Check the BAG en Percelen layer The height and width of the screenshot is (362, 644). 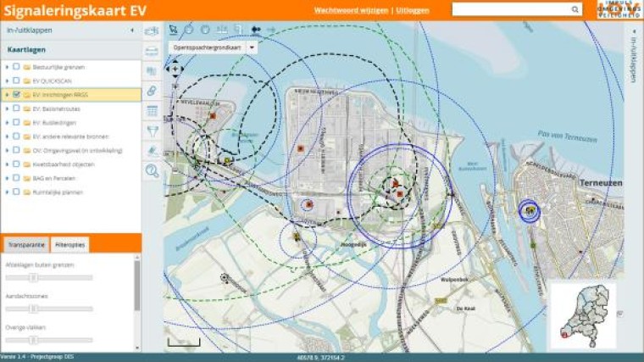[16, 178]
